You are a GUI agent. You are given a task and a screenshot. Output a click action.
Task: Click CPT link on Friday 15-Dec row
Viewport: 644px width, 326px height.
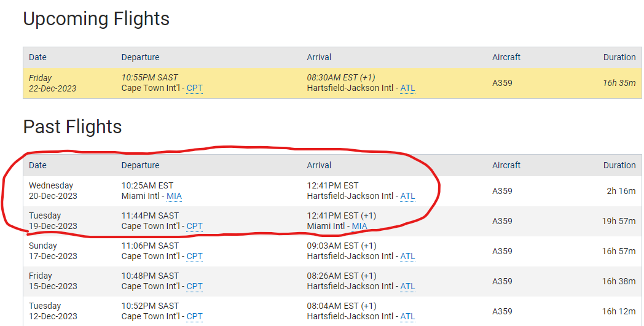click(194, 287)
